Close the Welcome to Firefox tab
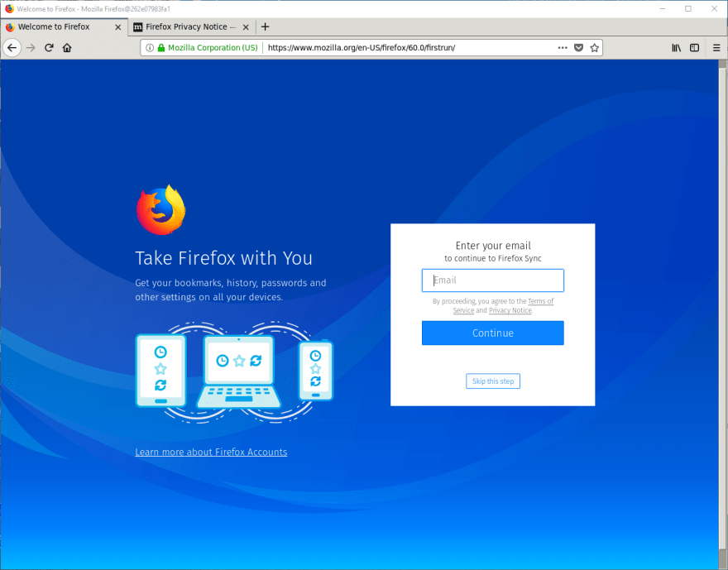 118,27
